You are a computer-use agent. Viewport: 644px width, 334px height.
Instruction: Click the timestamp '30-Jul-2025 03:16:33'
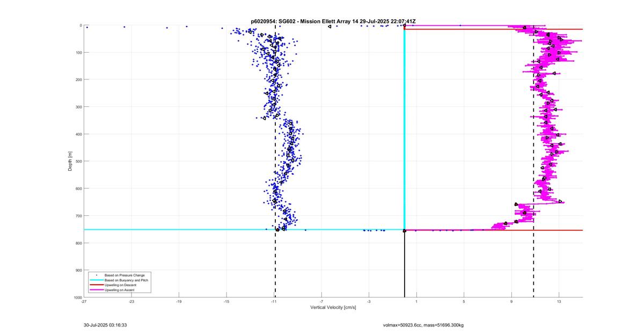(x=105, y=325)
